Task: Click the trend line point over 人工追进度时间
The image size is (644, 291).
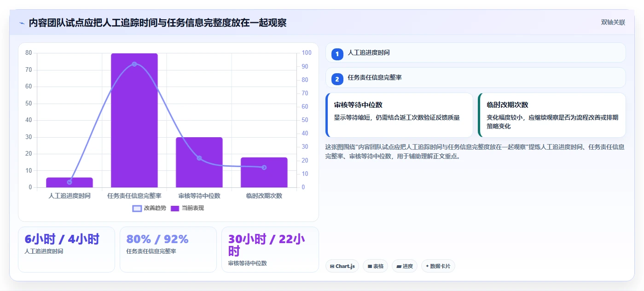Action: [x=70, y=182]
